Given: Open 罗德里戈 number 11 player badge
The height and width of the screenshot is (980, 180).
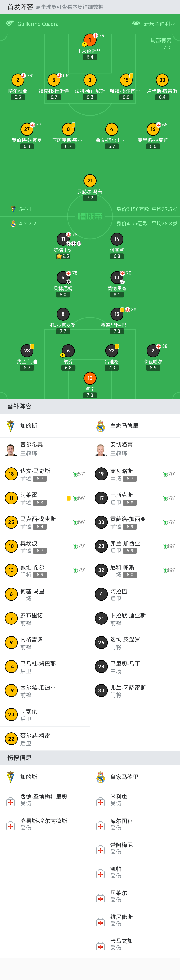Looking at the screenshot, I should point(63,239).
